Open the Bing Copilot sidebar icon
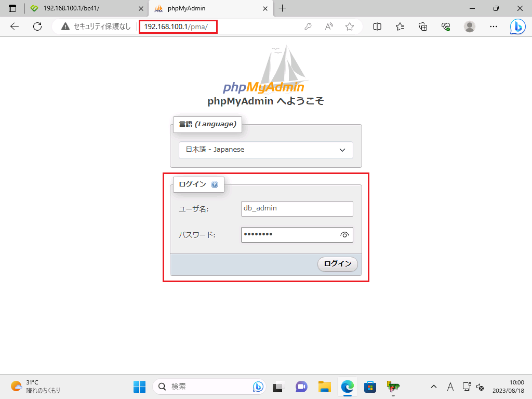 (517, 26)
